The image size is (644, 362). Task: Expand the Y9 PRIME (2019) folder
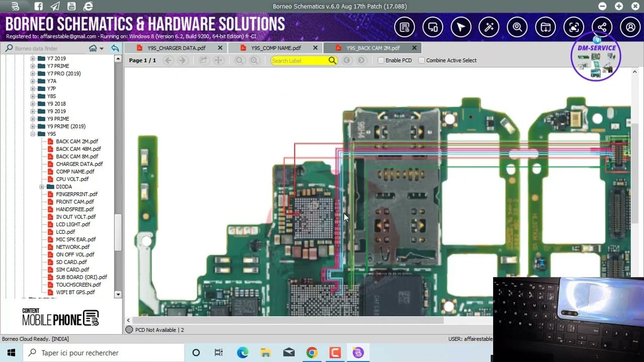tap(33, 126)
